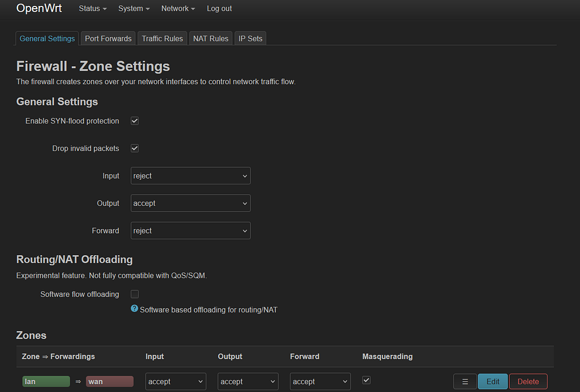580x392 pixels.
Task: Uncheck Drop invalid packets
Action: [x=135, y=148]
